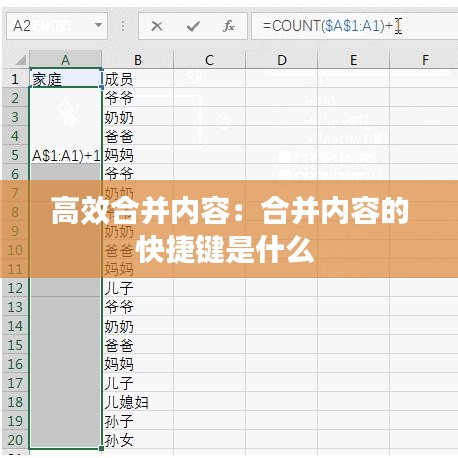
Task: Select column B header
Action: pos(138,60)
